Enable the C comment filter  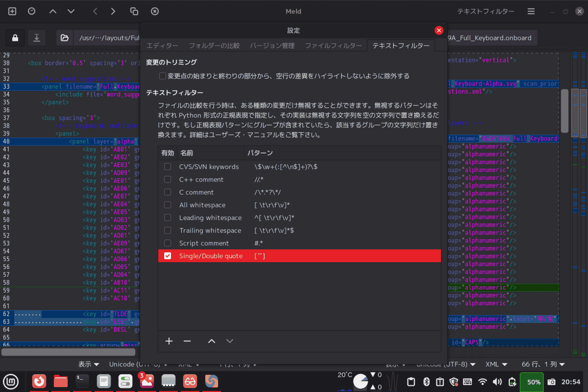168,192
